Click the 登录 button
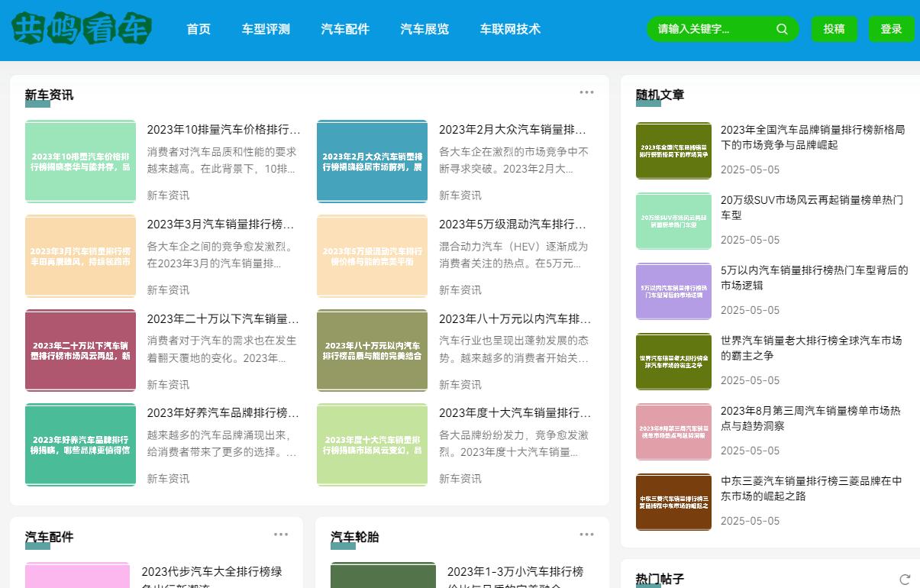The width and height of the screenshot is (920, 588). 891,29
